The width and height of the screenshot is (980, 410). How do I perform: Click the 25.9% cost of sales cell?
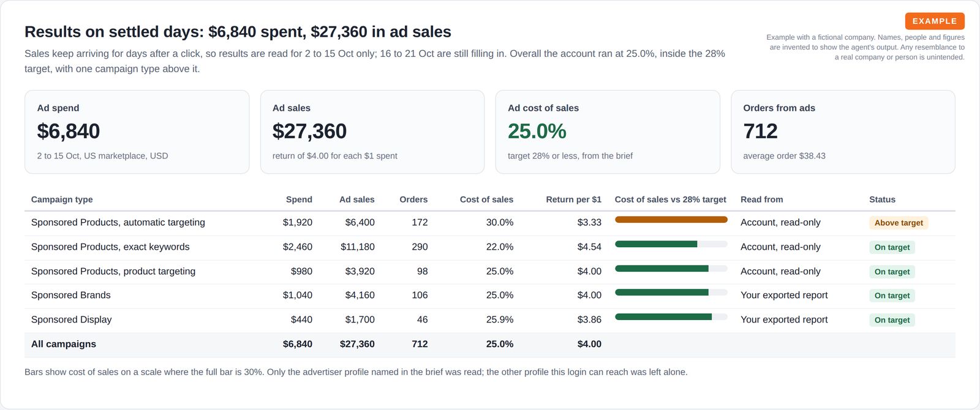[500, 319]
